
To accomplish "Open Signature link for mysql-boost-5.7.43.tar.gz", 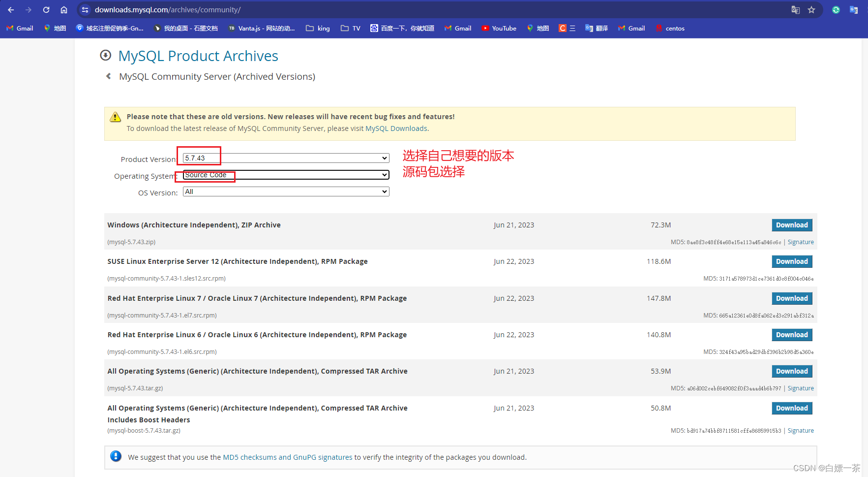I will pyautogui.click(x=801, y=431).
